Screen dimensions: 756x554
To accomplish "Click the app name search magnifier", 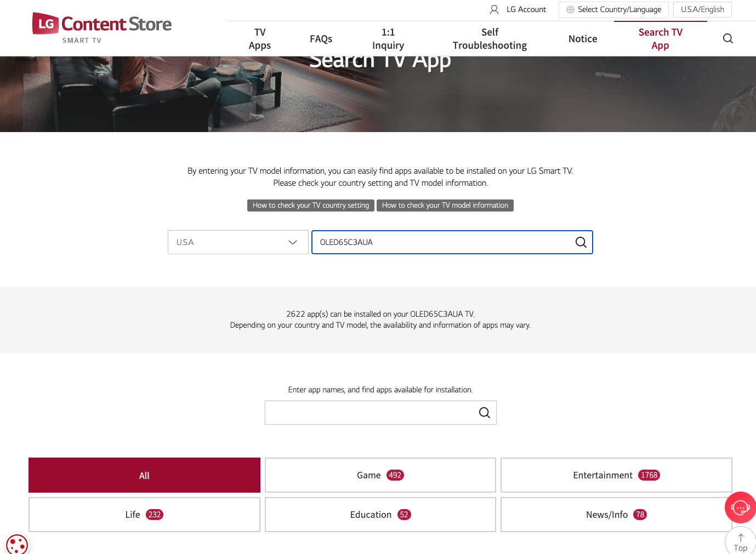I will click(485, 413).
